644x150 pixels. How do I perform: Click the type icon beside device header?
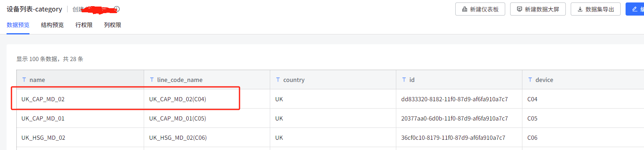(530, 80)
